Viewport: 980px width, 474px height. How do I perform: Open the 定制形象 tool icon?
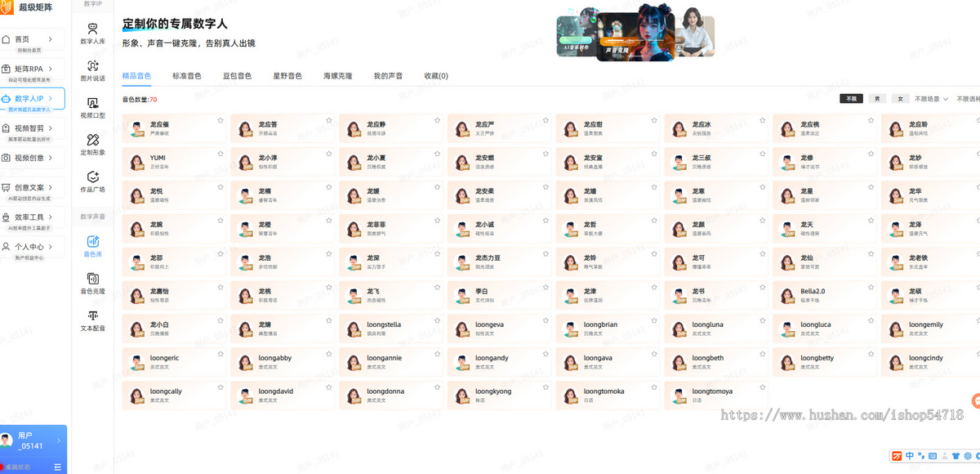pyautogui.click(x=92, y=140)
